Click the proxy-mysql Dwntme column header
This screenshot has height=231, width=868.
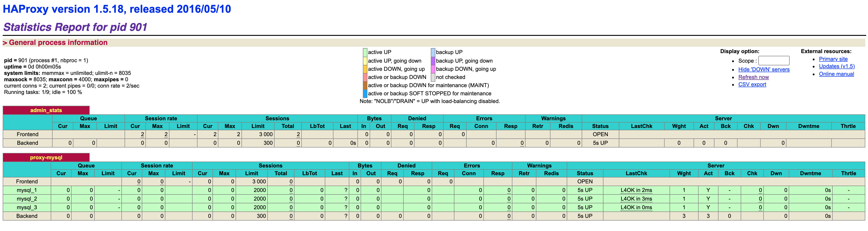811,174
